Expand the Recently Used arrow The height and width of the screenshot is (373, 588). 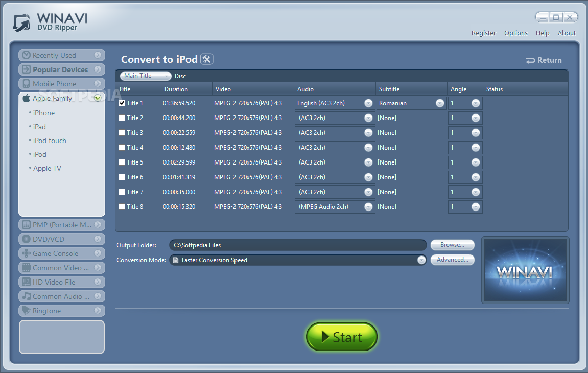[x=98, y=55]
